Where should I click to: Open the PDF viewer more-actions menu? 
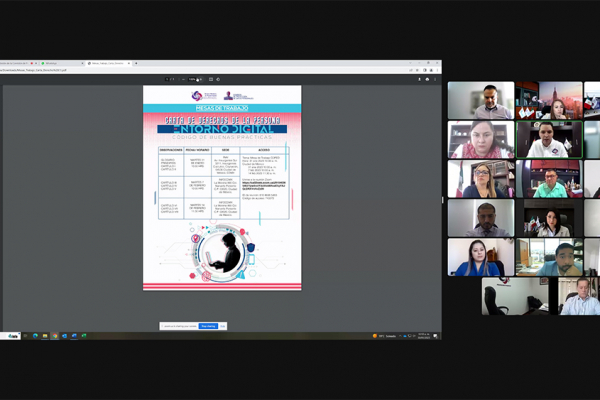pos(435,79)
